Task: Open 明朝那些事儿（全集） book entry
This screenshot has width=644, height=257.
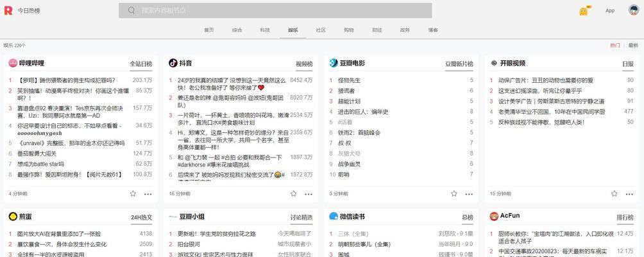Action: click(x=364, y=244)
